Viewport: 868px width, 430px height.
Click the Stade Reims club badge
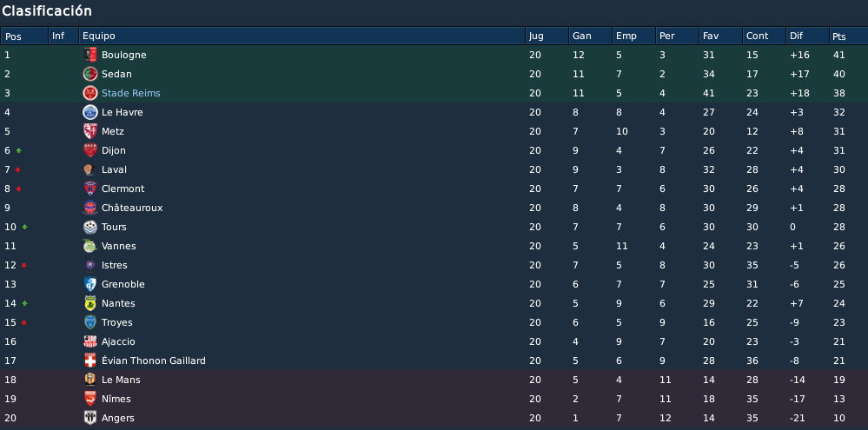point(89,93)
